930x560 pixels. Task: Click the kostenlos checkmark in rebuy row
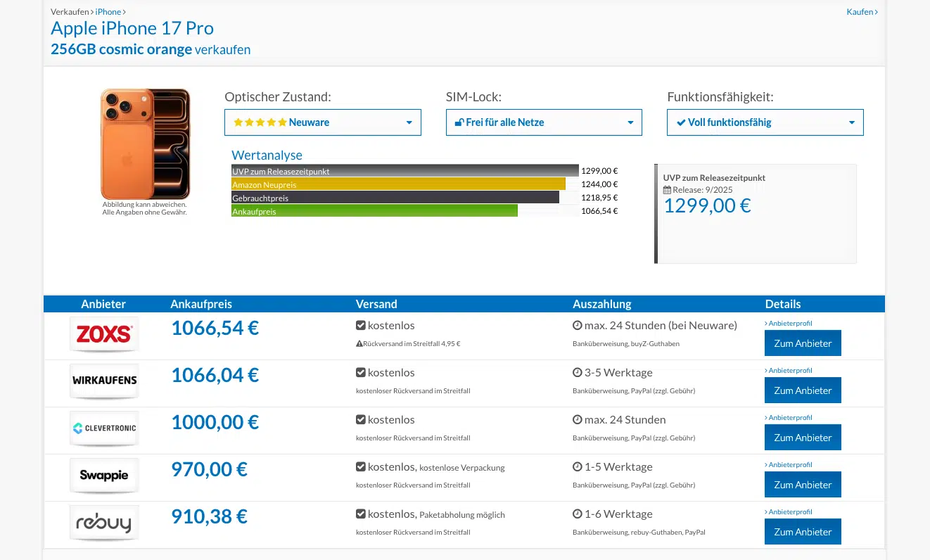tap(361, 514)
